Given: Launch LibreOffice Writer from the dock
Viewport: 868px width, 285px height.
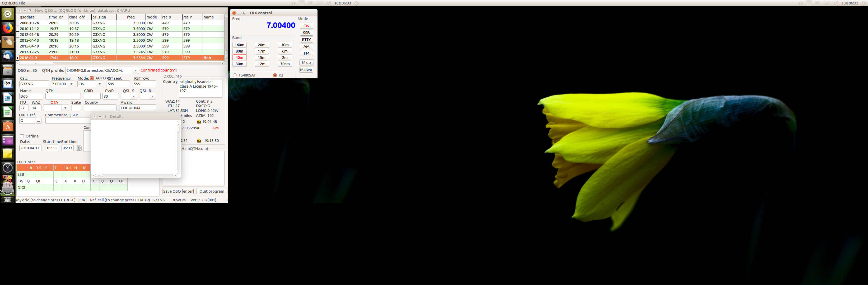Looking at the screenshot, I should (x=7, y=98).
